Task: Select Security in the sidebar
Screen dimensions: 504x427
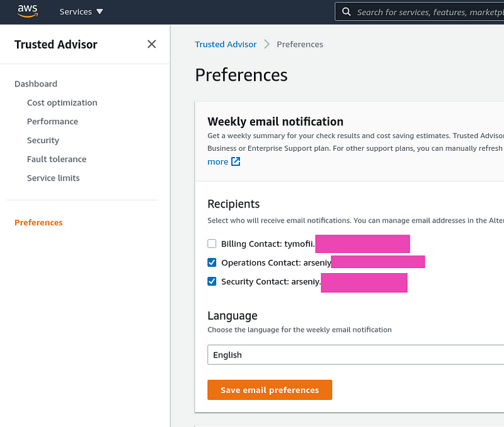Action: (43, 140)
